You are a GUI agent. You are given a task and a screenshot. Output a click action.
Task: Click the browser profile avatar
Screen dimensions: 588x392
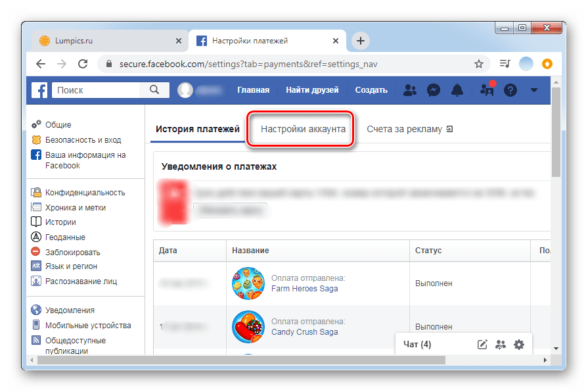[x=526, y=64]
